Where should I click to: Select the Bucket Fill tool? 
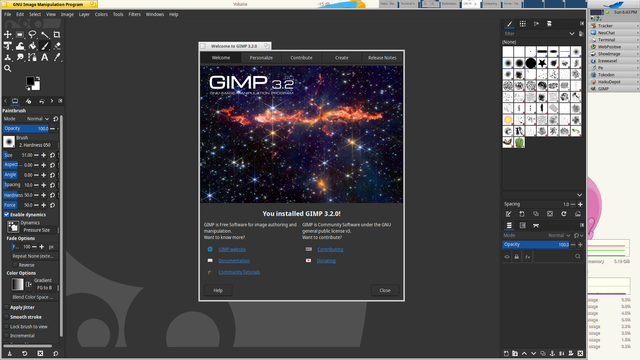click(x=32, y=46)
